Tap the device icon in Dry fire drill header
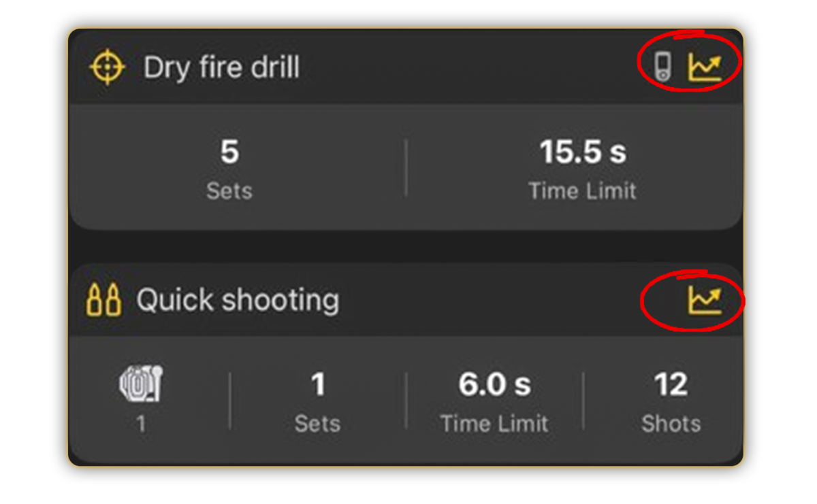The width and height of the screenshot is (817, 504). 662,67
